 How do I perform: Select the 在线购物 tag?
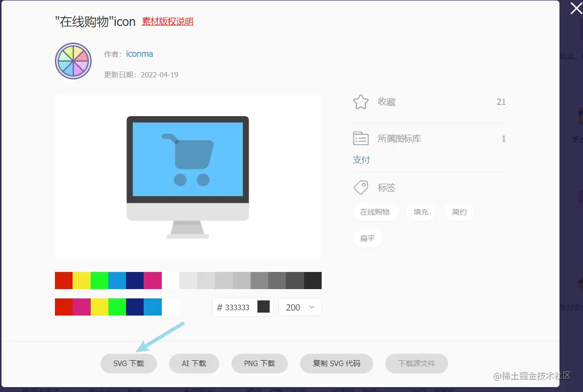click(375, 212)
